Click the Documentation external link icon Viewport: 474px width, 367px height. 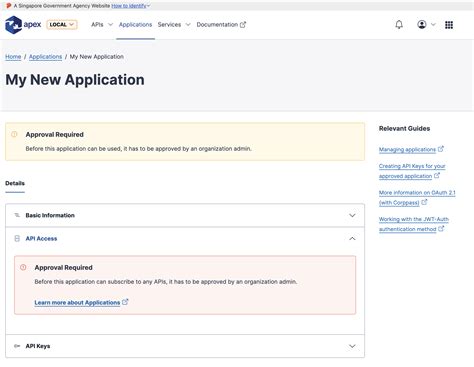click(x=243, y=25)
